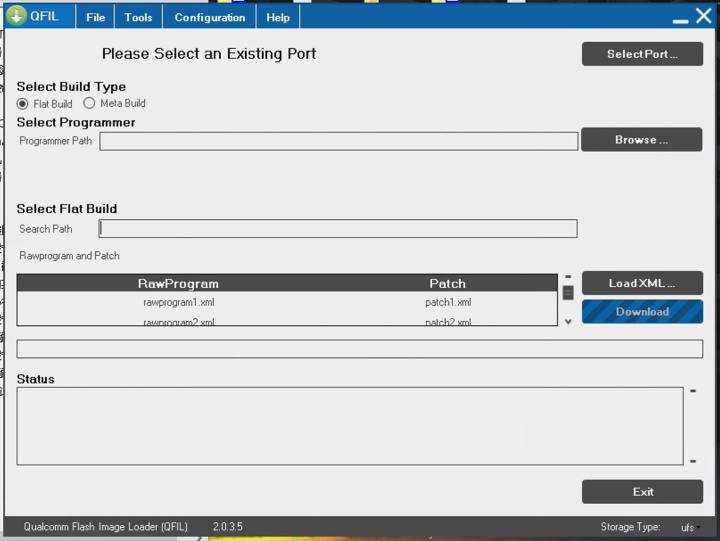Open the Configuration menu
The height and width of the screenshot is (541, 720).
209,17
